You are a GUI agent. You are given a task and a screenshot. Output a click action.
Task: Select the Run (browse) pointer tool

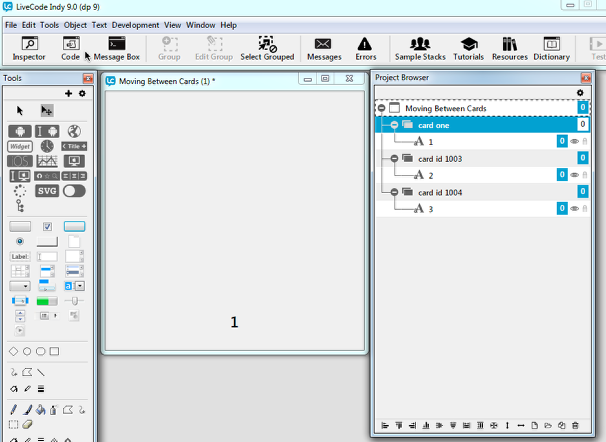point(20,111)
